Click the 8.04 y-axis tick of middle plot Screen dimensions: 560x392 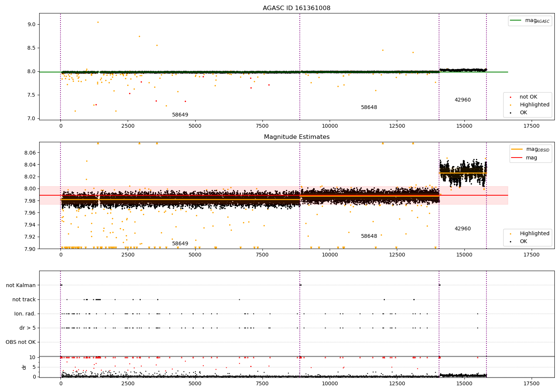coord(30,165)
